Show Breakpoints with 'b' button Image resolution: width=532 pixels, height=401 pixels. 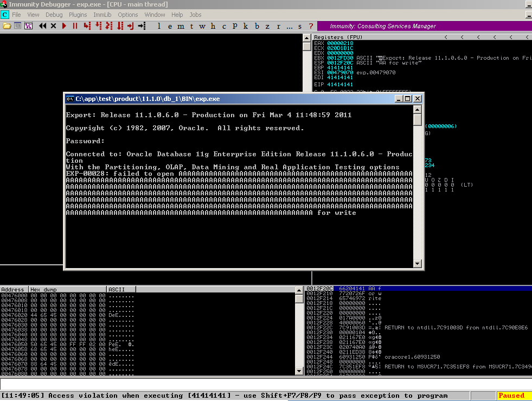tap(257, 26)
